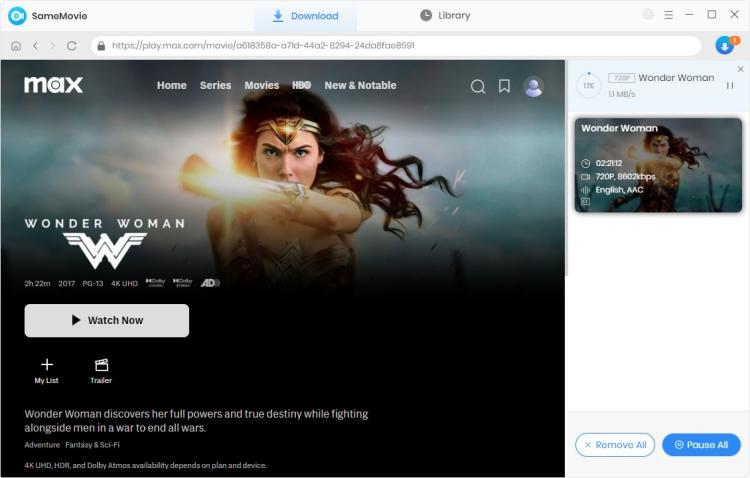Click the max logo
Screen dimensions: 750x478
coord(54,85)
